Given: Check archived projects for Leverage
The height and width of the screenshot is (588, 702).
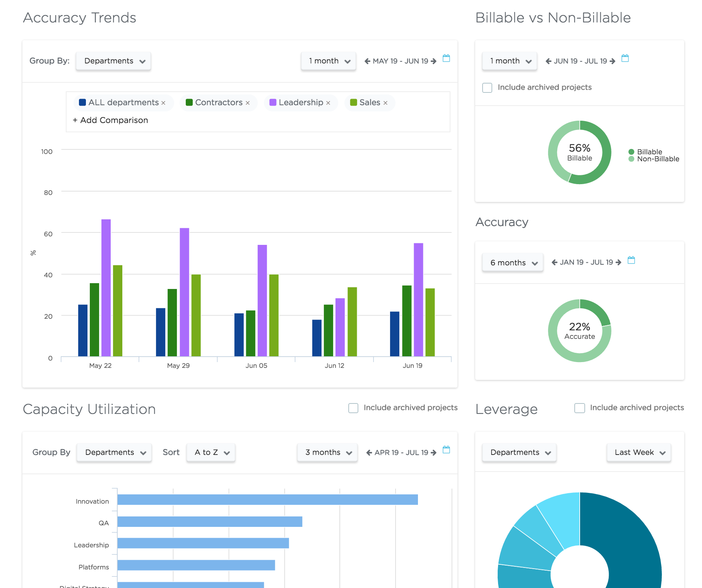Looking at the screenshot, I should (580, 408).
